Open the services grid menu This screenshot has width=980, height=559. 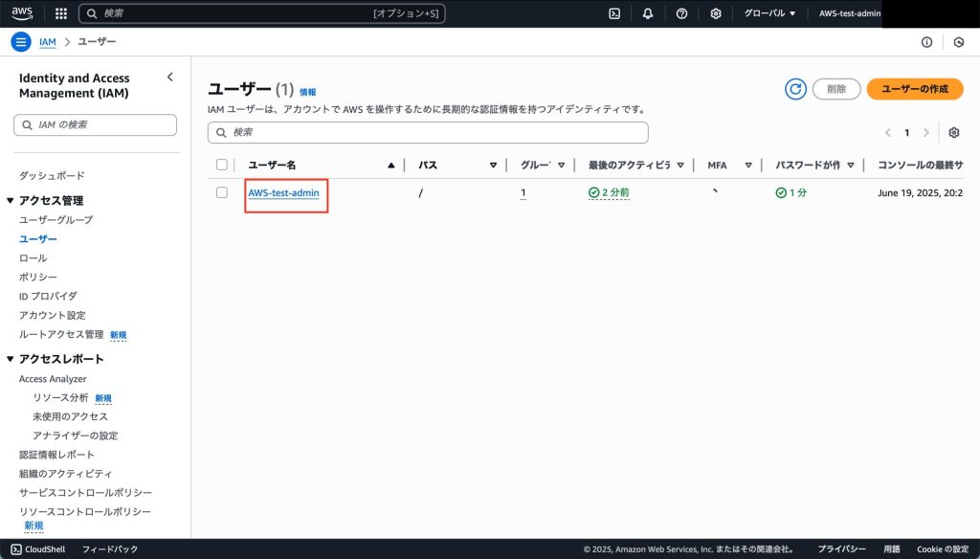click(x=60, y=13)
